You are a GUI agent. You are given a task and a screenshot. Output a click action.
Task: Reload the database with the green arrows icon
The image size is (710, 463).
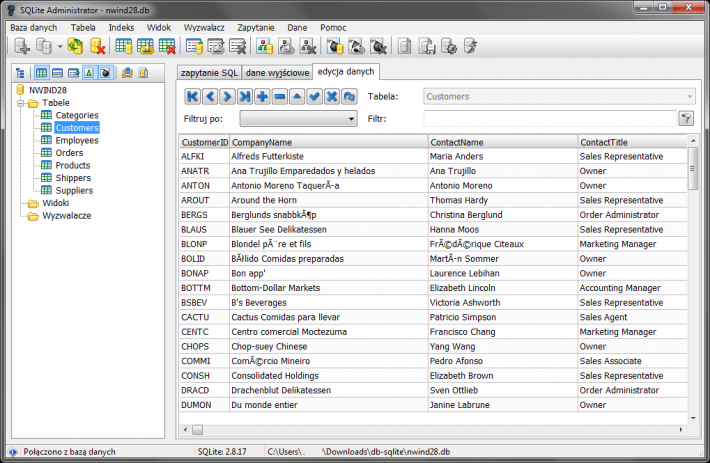pyautogui.click(x=75, y=46)
